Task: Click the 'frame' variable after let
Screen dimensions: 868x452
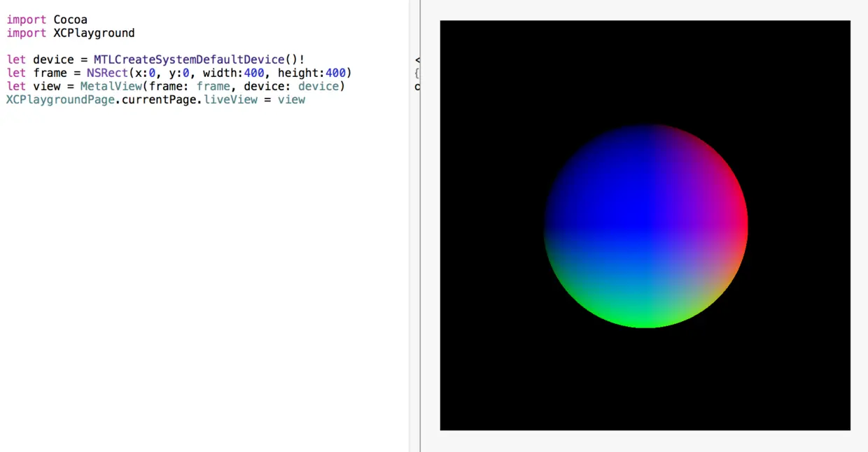Action: (x=50, y=73)
